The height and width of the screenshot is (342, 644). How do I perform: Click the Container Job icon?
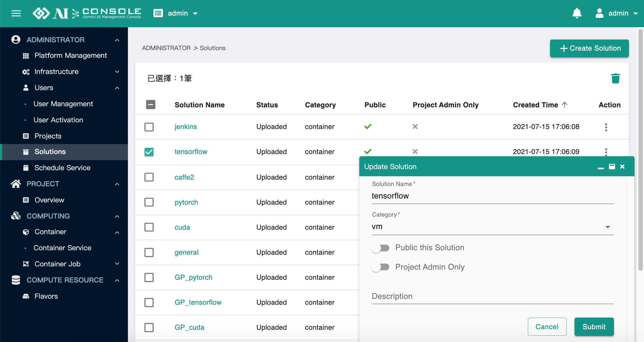click(26, 264)
